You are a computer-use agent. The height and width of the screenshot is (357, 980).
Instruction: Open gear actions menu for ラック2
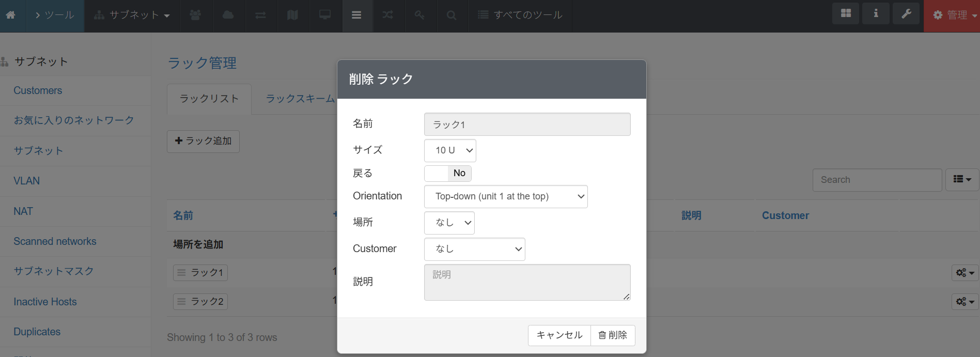965,302
